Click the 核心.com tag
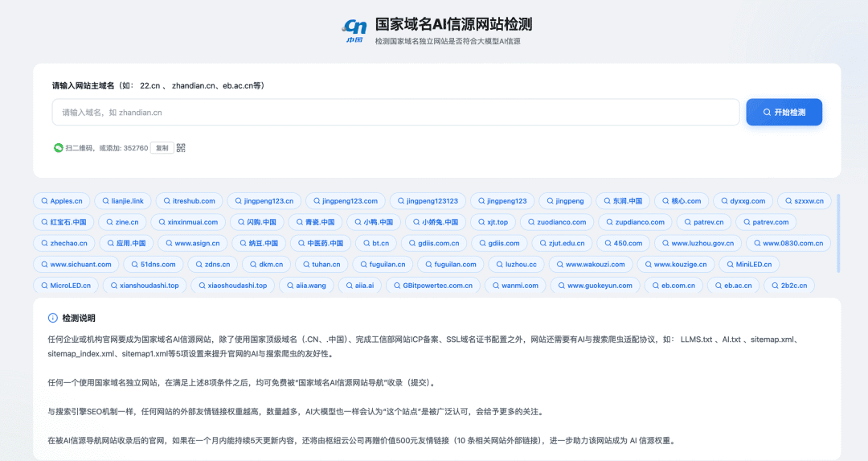The width and height of the screenshot is (868, 461). pos(682,201)
